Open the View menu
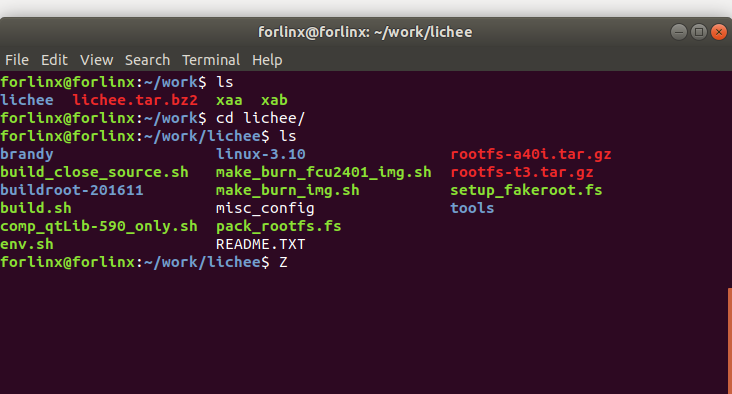 tap(96, 60)
